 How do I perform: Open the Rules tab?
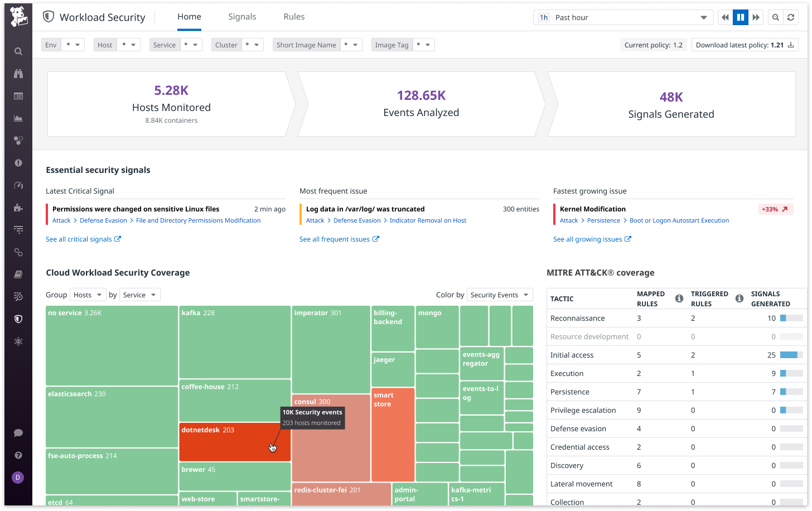(x=294, y=17)
